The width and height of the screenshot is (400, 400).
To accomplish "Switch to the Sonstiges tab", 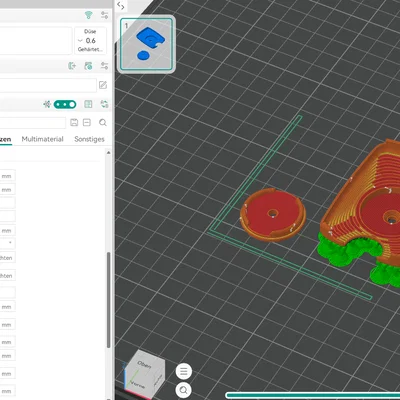I will 89,139.
